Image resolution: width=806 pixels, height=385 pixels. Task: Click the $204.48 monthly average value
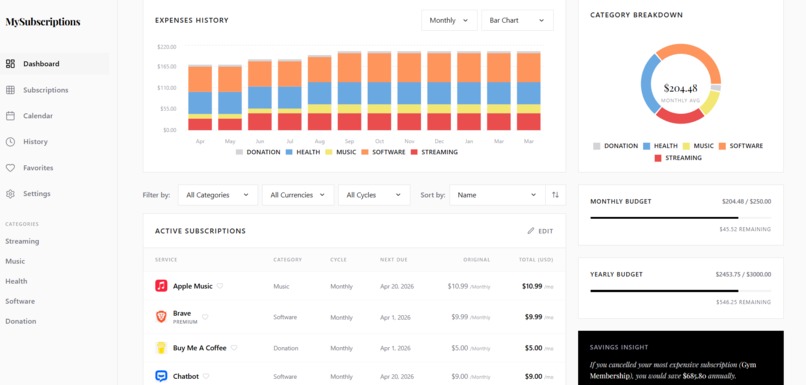(681, 88)
